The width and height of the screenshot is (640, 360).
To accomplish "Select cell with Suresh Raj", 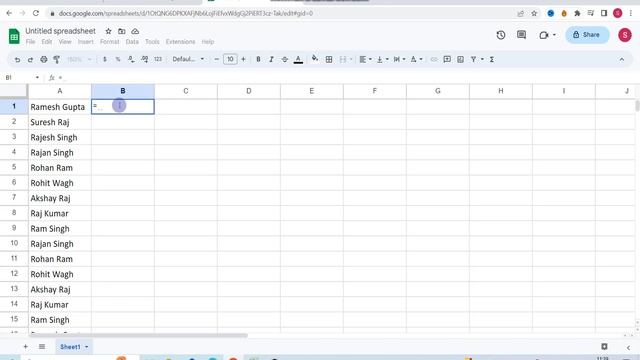I will [60, 122].
